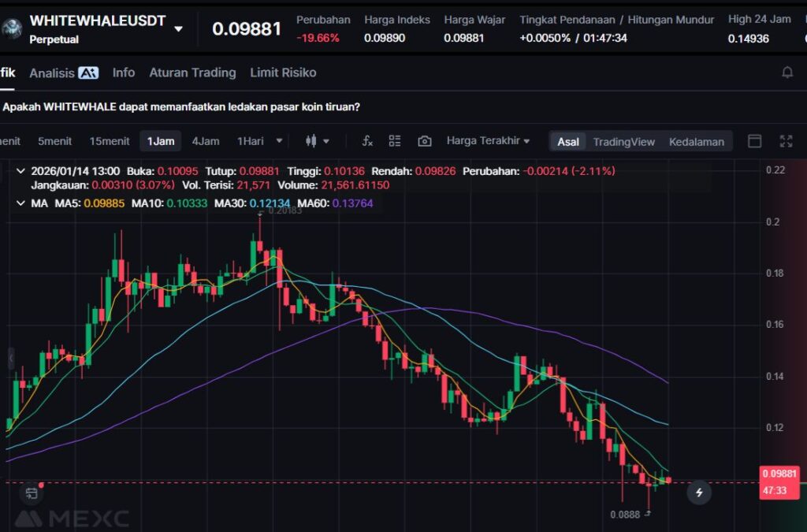807x532 pixels.
Task: Select the Asal chart mode
Action: tap(568, 142)
